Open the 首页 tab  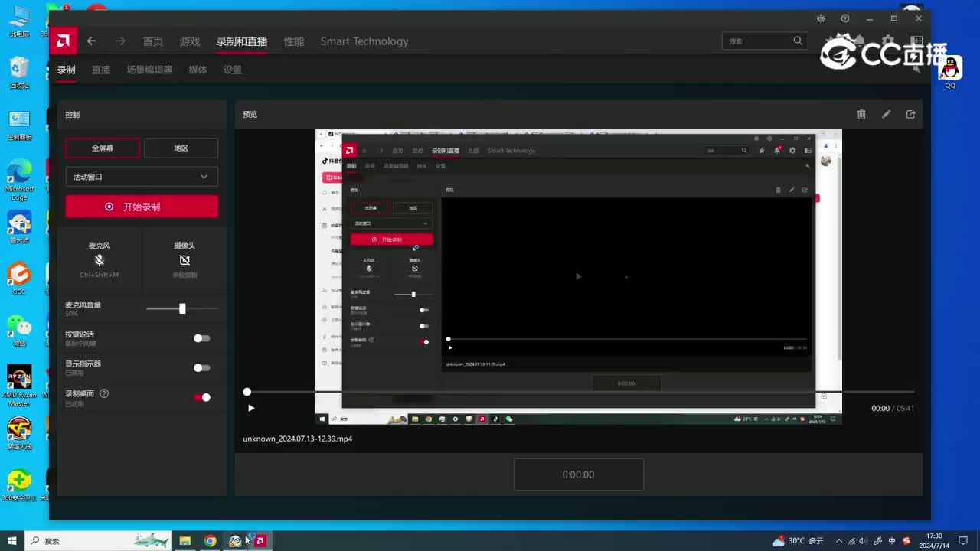tap(153, 41)
